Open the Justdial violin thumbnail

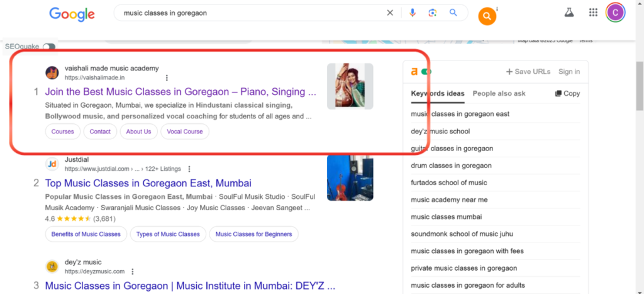(350, 178)
